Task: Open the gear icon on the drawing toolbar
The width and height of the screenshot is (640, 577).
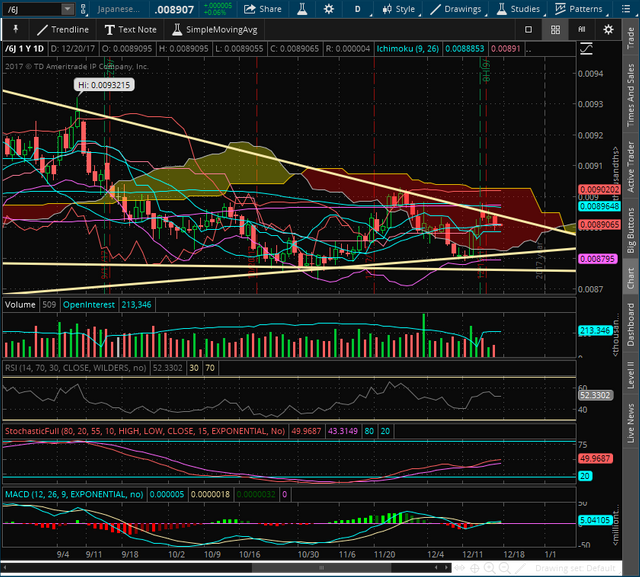Action: (608, 29)
